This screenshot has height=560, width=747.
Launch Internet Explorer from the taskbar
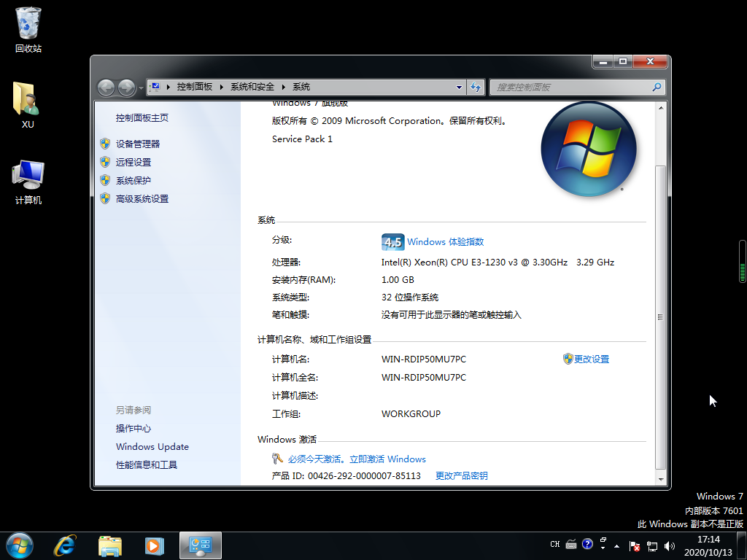(66, 545)
